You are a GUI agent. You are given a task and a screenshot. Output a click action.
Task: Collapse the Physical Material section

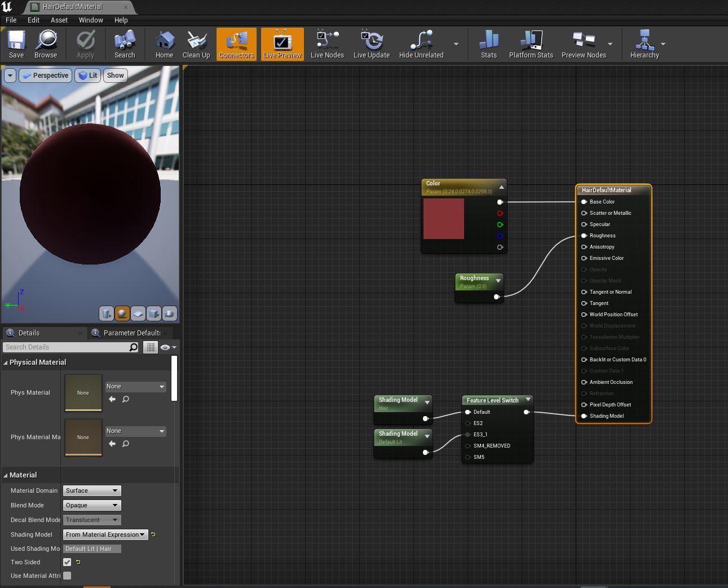6,362
